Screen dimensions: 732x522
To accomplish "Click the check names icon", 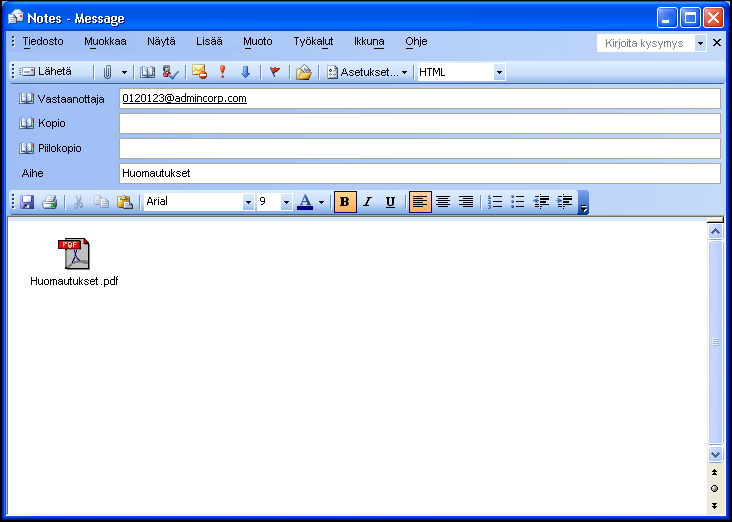I will tap(170, 72).
